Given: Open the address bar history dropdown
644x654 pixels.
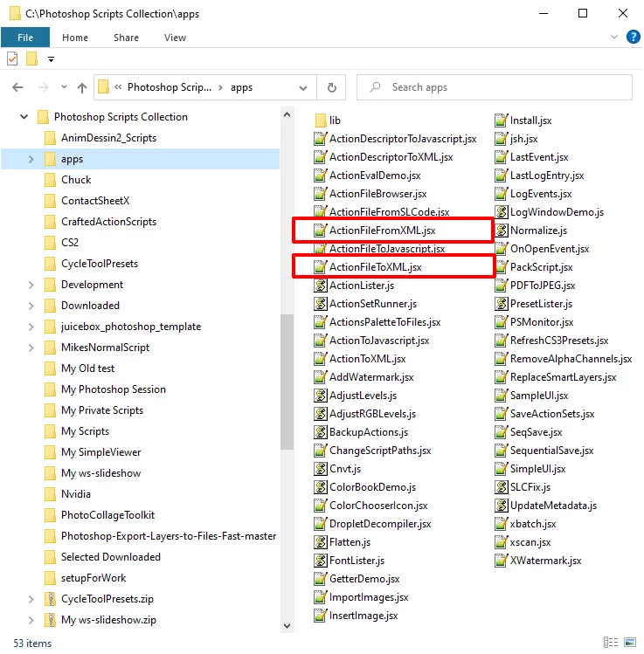Looking at the screenshot, I should click(303, 88).
